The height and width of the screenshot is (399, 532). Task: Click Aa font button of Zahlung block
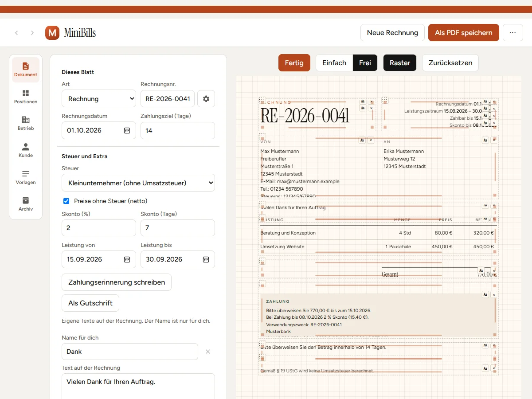tap(485, 294)
